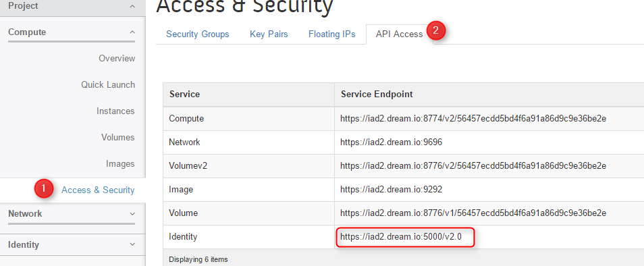This screenshot has width=644, height=266.
Task: Click the Compute endpoint URL on port 8774
Action: (473, 119)
